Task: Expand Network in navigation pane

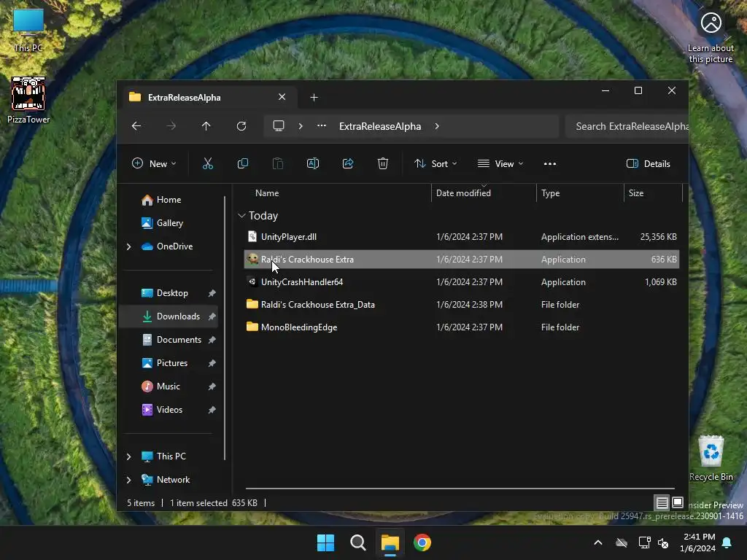Action: (128, 480)
